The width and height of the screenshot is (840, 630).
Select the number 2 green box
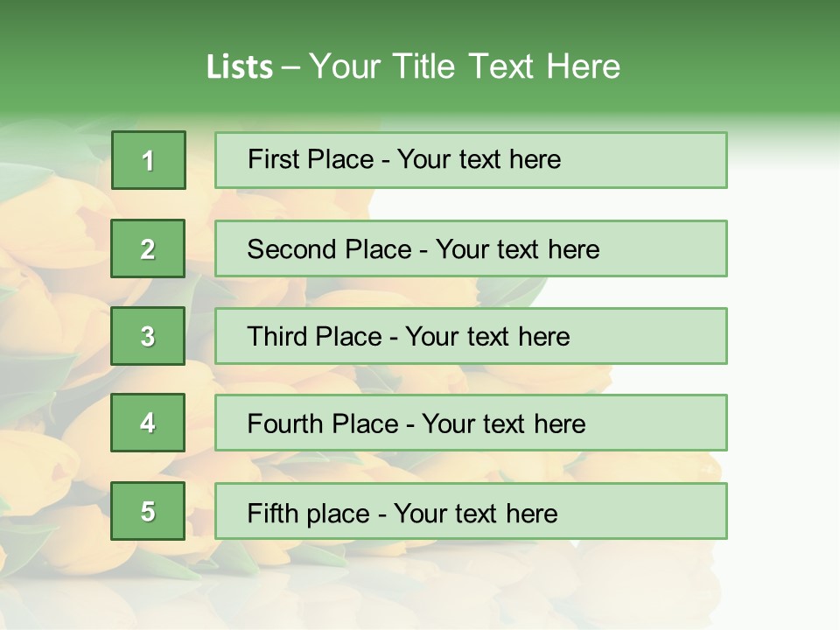click(148, 248)
